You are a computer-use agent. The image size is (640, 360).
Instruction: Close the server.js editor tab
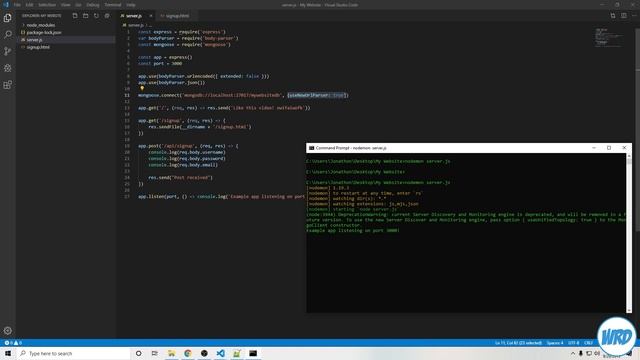pyautogui.click(x=151, y=16)
